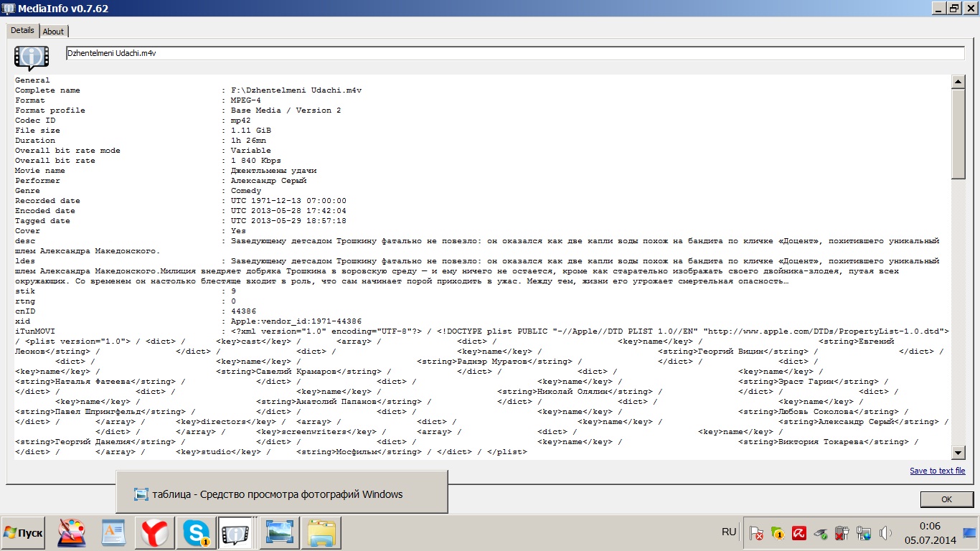Screen dimensions: 980x551
Task: Switch to Skype in the taskbar
Action: (196, 533)
